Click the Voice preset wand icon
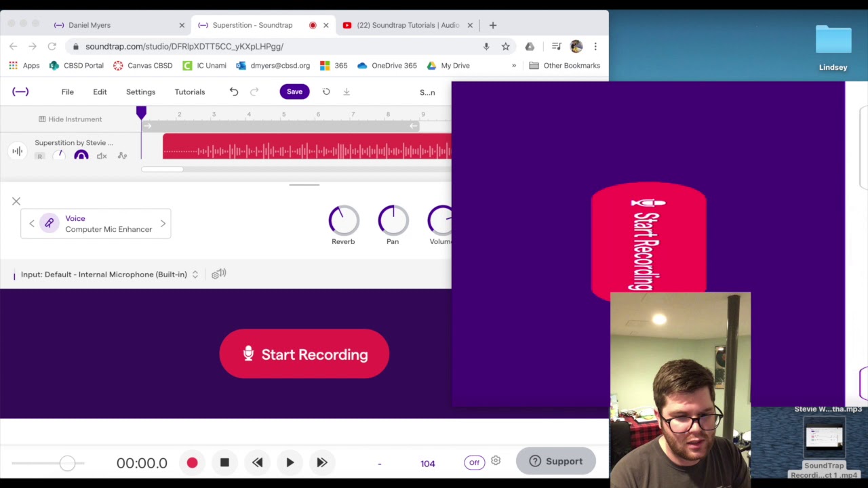The image size is (868, 488). (49, 223)
